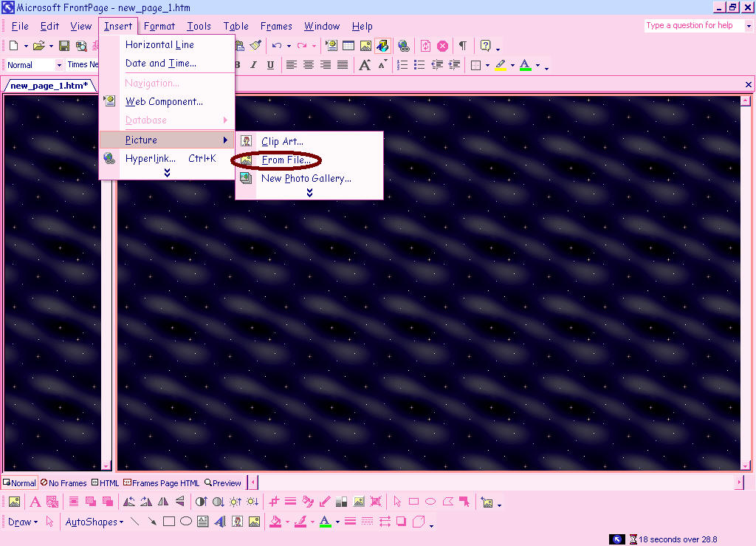Image resolution: width=756 pixels, height=546 pixels.
Task: Click the vertical scrollbar down arrow
Action: (x=746, y=465)
